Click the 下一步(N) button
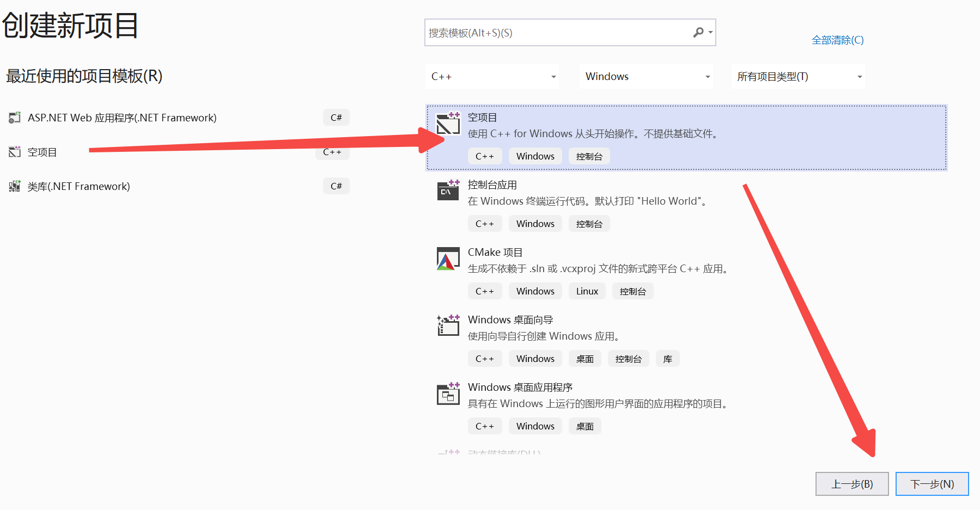 (932, 484)
